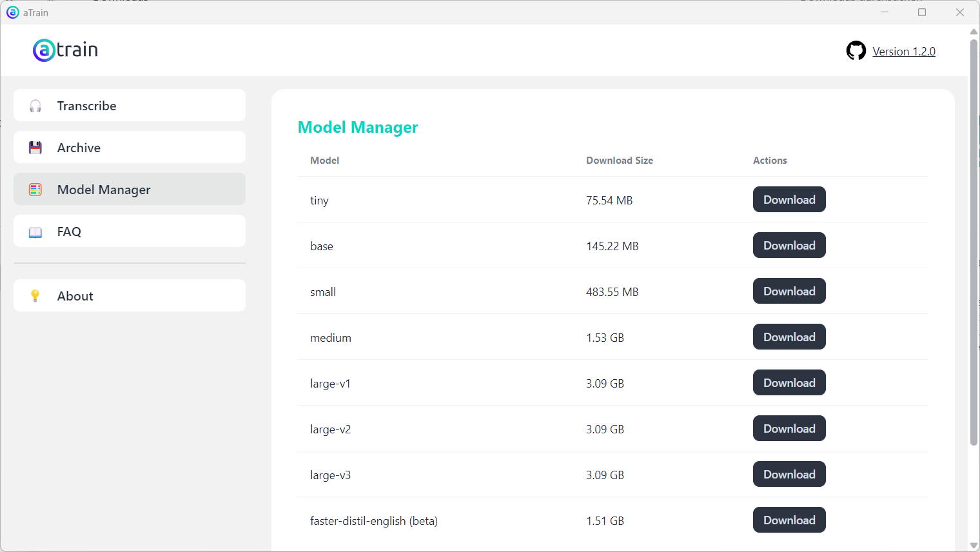Click the large-v1 row's 3.09 GB size
The image size is (980, 552).
point(605,384)
